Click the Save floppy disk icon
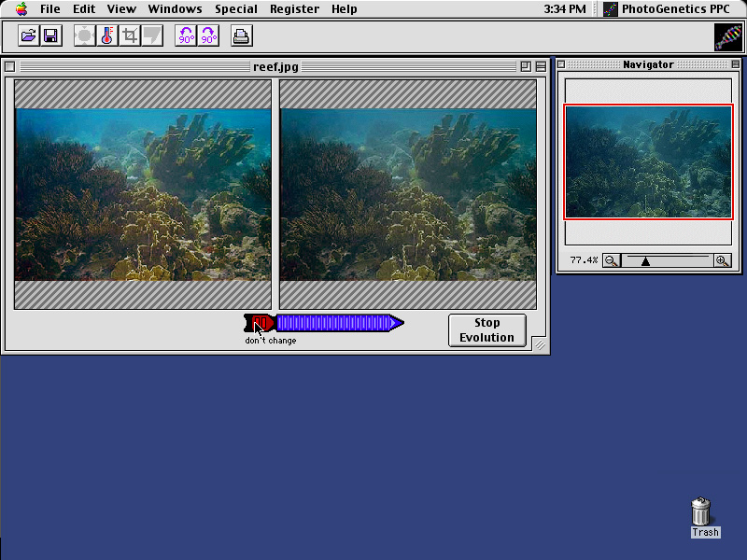 pyautogui.click(x=50, y=36)
